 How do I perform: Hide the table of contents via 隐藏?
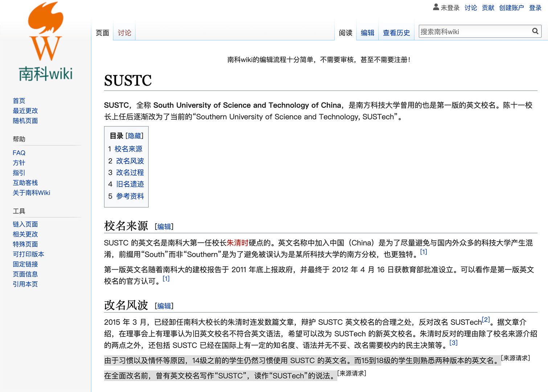tap(134, 135)
